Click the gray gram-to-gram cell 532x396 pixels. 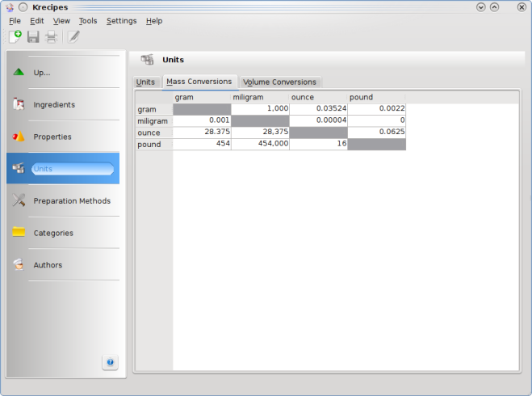click(x=202, y=109)
